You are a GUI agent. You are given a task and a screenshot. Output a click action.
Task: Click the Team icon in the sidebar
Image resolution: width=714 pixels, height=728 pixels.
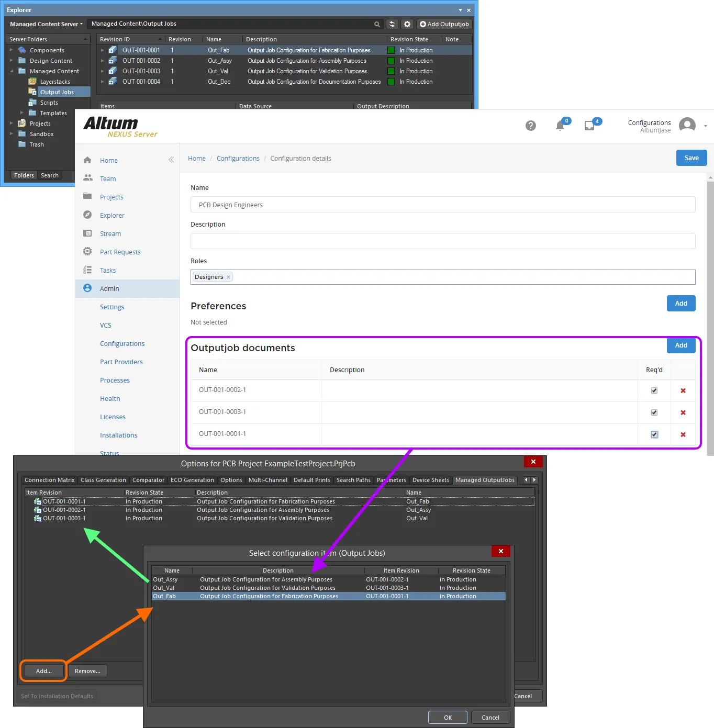tap(87, 178)
